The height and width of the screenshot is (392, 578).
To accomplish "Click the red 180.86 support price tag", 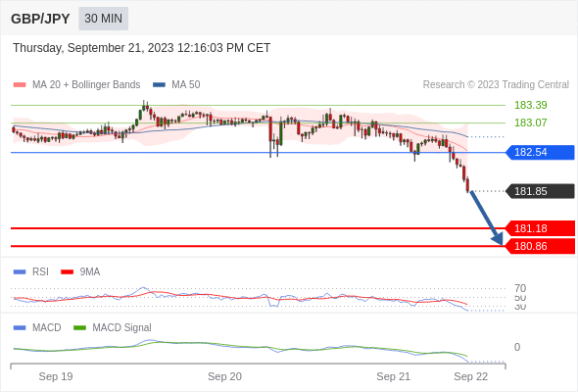I will click(540, 246).
